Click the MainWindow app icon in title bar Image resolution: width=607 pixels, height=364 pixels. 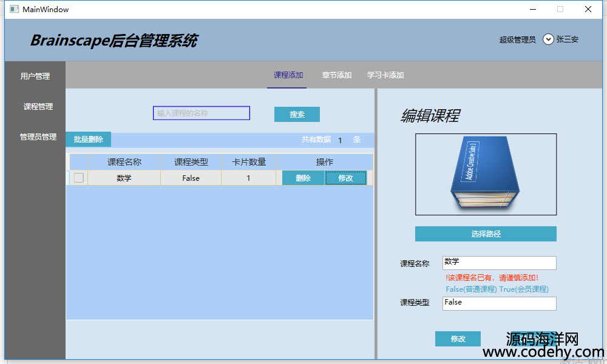click(15, 9)
